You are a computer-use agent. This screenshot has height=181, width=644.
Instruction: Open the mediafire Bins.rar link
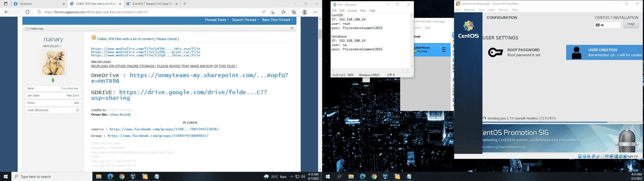pos(146,55)
